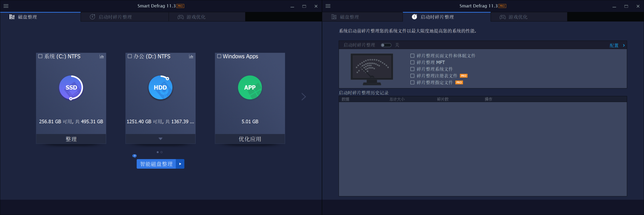Click the 整理 button on the C: drive card
Viewport: 644px width, 215px height.
[71, 139]
